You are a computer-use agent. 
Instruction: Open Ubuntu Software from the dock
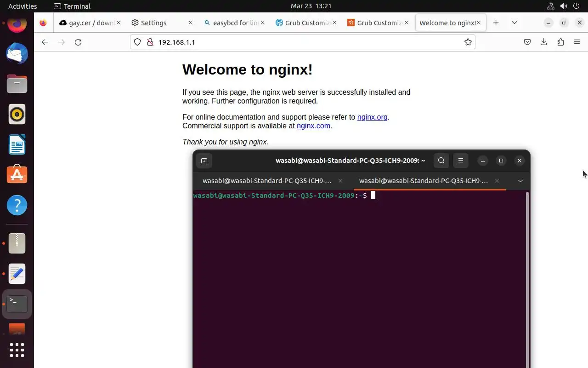17,175
